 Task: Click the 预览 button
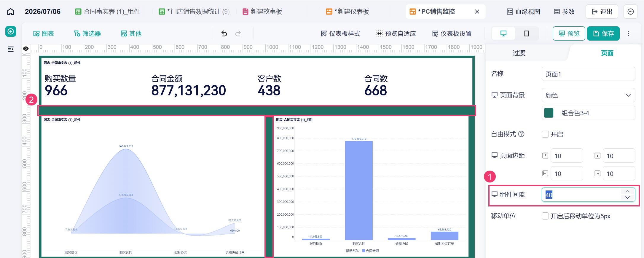pos(569,33)
